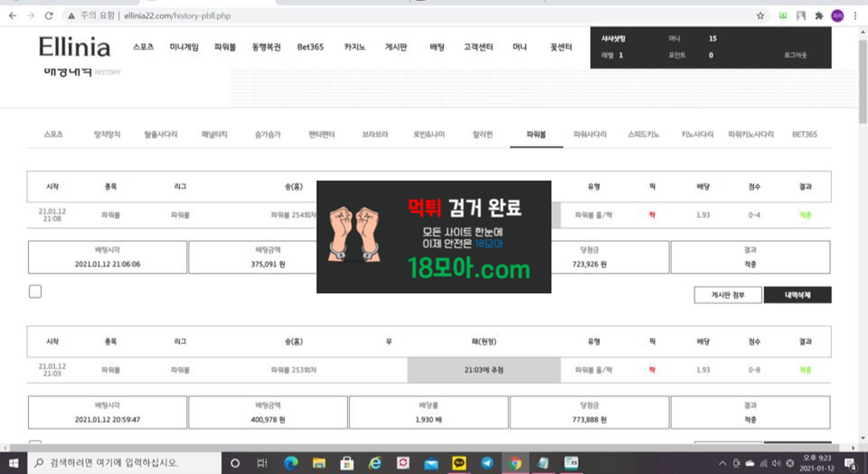The width and height of the screenshot is (868, 474).
Task: Open Cortana circle icon in taskbar
Action: click(235, 463)
